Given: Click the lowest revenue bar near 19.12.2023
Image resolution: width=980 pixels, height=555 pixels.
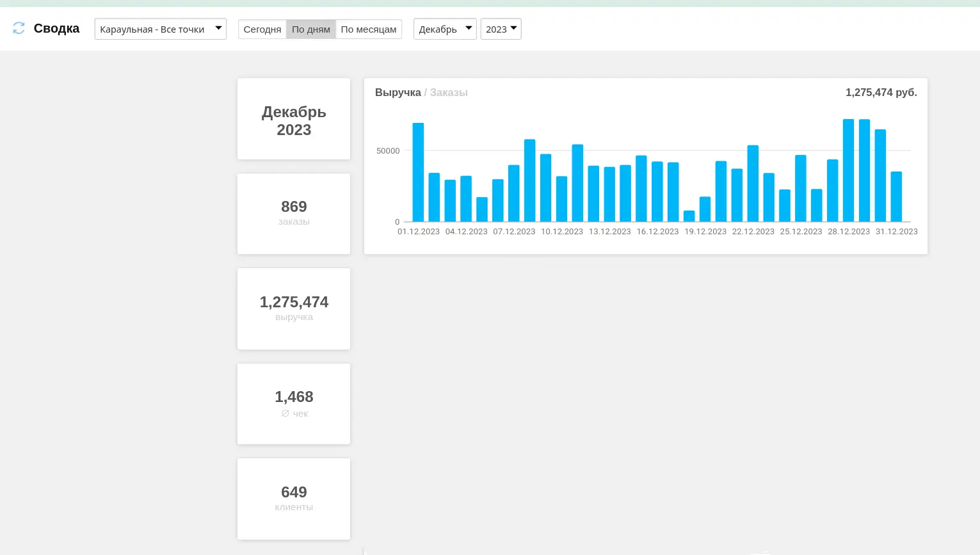Looking at the screenshot, I should tap(689, 216).
